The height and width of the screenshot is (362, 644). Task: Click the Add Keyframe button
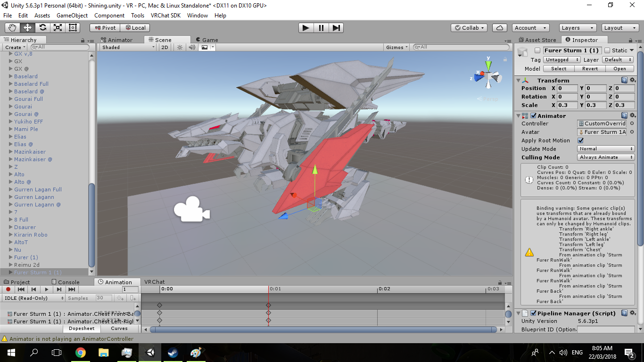pos(121,298)
